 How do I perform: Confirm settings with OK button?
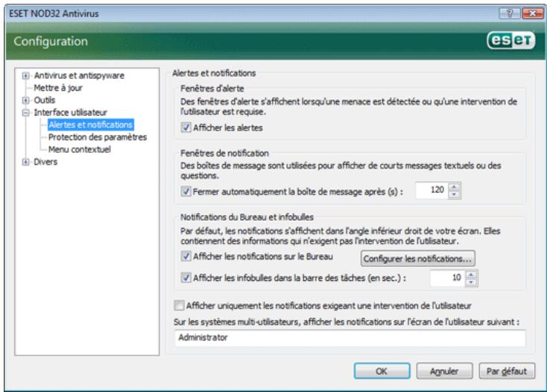tap(382, 371)
